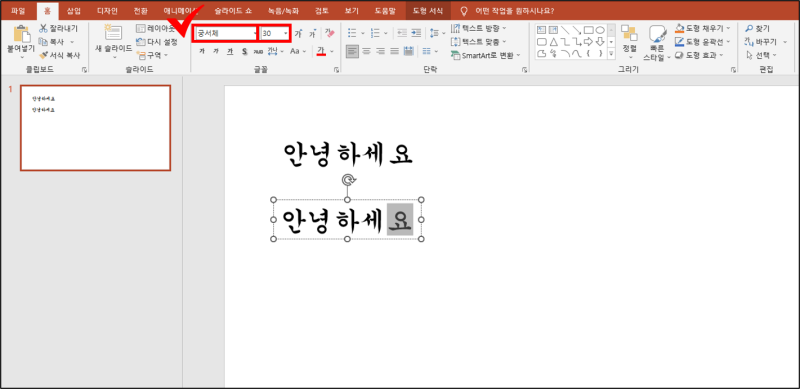Click the Paste (붙여넣기) clipboard icon
This screenshot has height=389, width=800.
coord(21,34)
